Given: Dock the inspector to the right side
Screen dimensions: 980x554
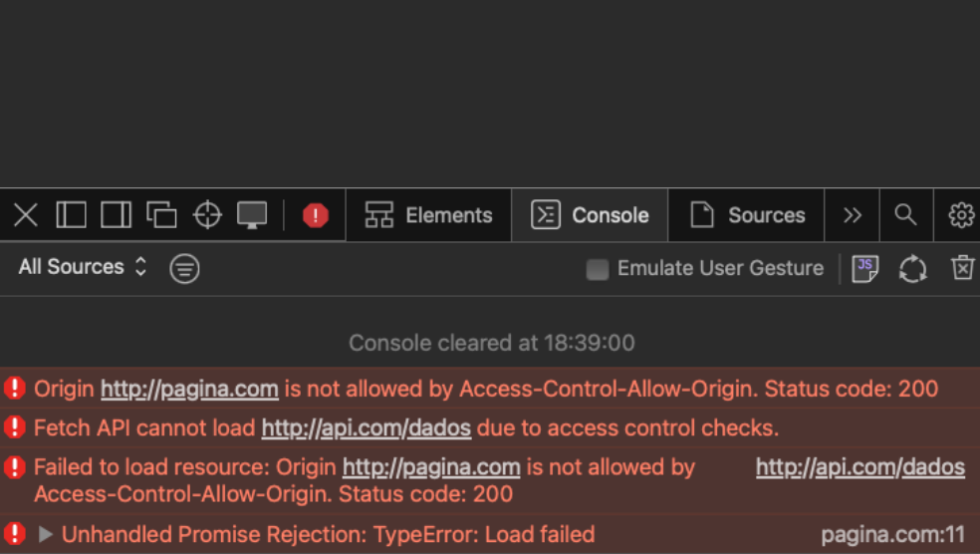Looking at the screenshot, I should (x=116, y=215).
